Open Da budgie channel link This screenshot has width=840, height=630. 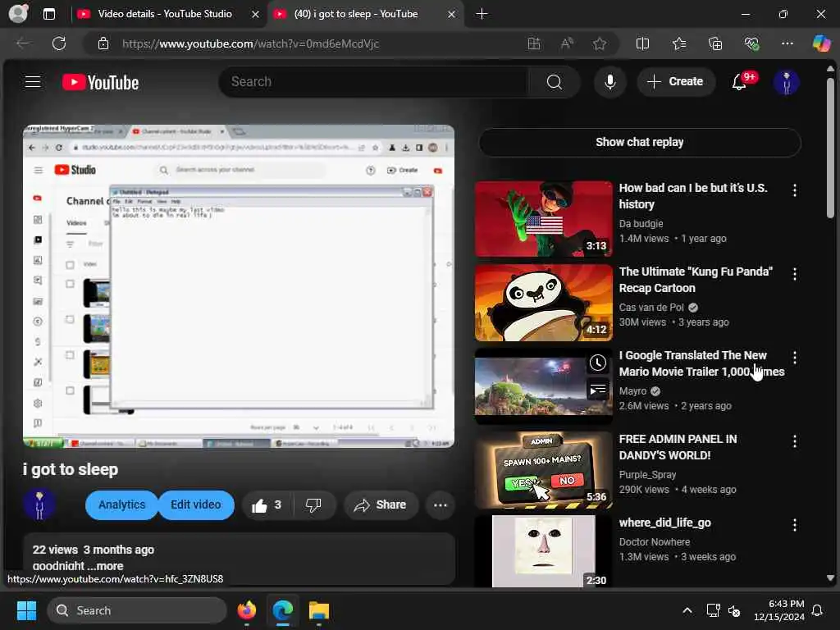(x=641, y=223)
